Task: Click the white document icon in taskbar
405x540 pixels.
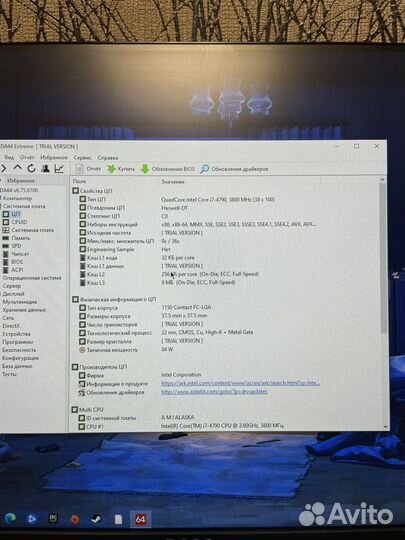Action: 118,519
